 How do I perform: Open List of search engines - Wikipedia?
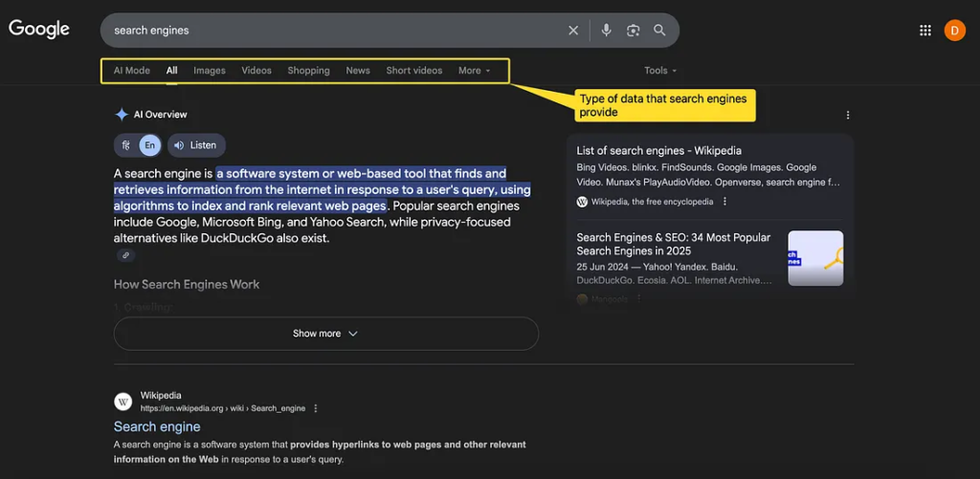pyautogui.click(x=658, y=150)
